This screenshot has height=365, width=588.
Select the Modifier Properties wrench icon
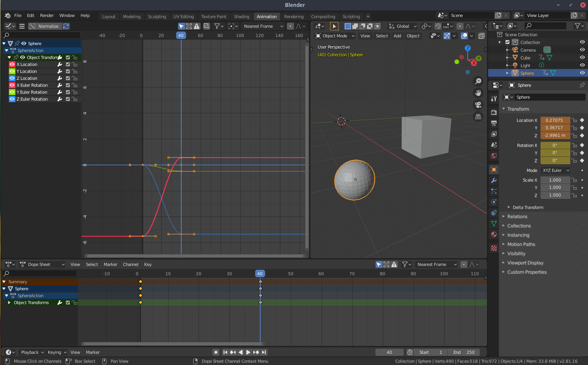494,180
